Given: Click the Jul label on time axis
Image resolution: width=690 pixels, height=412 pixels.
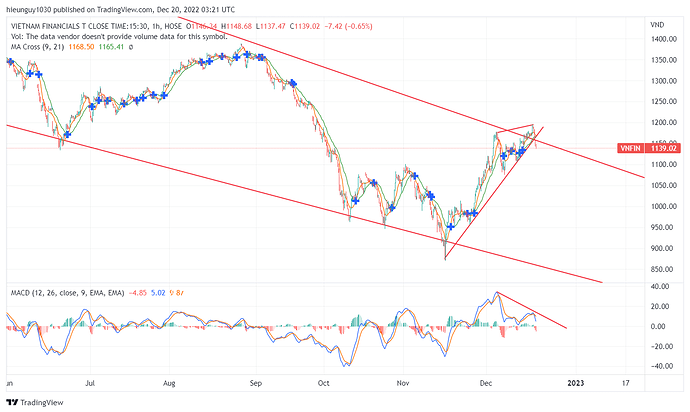Looking at the screenshot, I should tap(90, 383).
